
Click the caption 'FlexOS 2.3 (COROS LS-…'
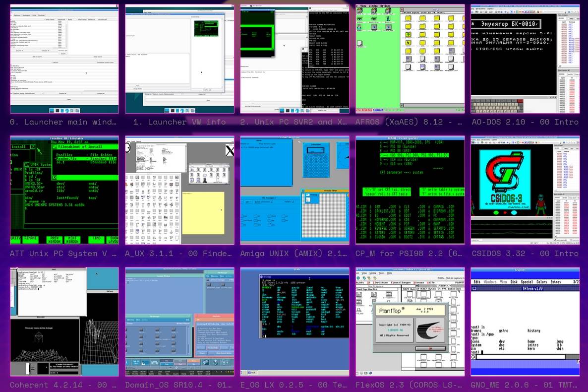click(x=409, y=385)
